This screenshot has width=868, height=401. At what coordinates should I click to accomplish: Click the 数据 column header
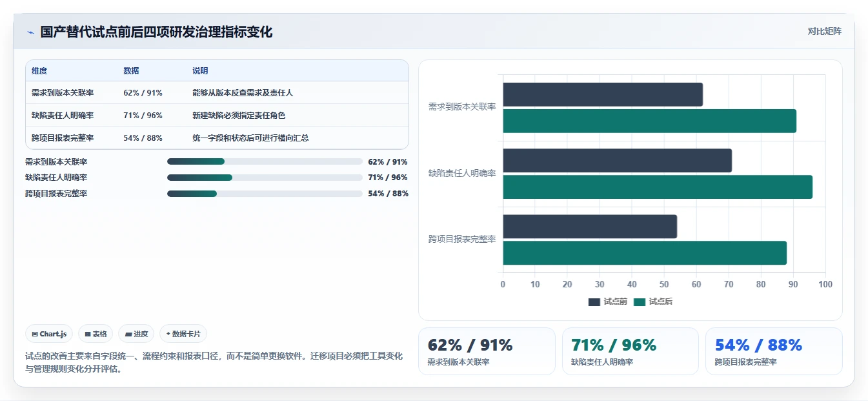[x=131, y=71]
